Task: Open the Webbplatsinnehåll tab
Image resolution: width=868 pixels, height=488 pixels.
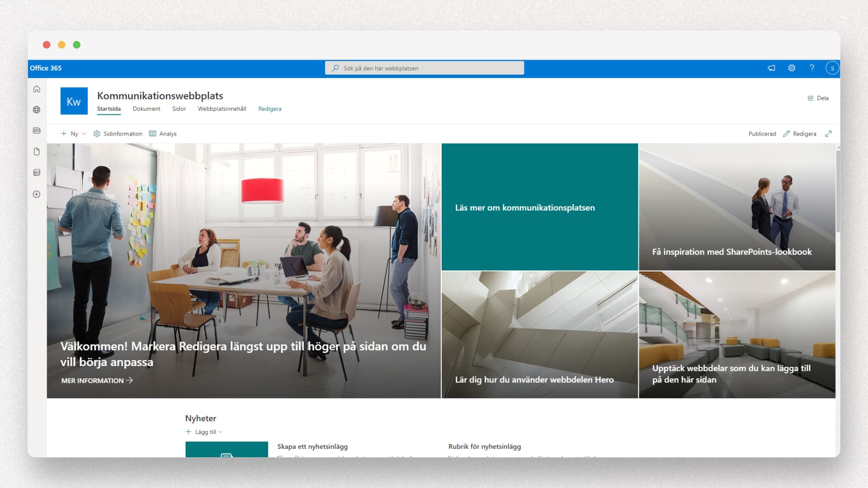Action: tap(222, 108)
